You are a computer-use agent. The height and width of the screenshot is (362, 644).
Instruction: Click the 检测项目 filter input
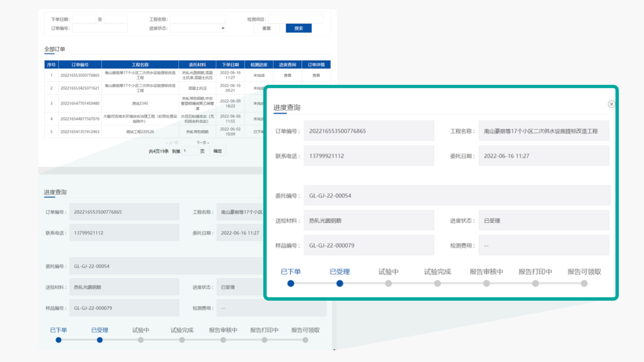pyautogui.click(x=296, y=19)
